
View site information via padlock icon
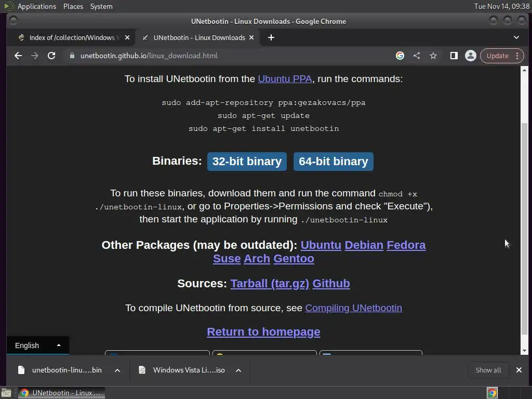72,56
